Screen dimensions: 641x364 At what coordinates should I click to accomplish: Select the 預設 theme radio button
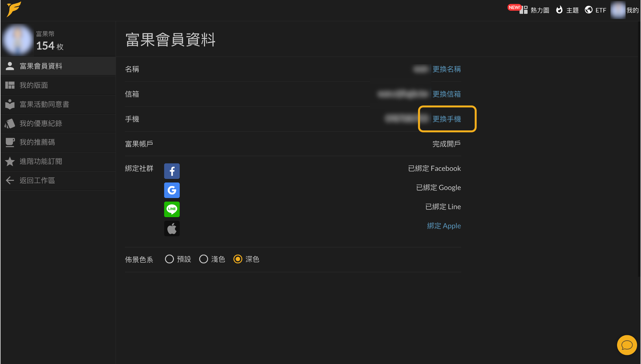click(169, 259)
